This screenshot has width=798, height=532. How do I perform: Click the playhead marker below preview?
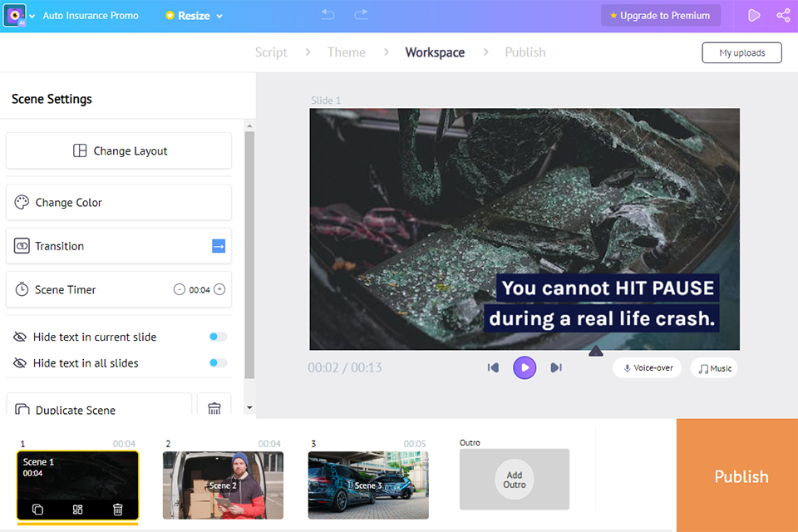[x=595, y=351]
